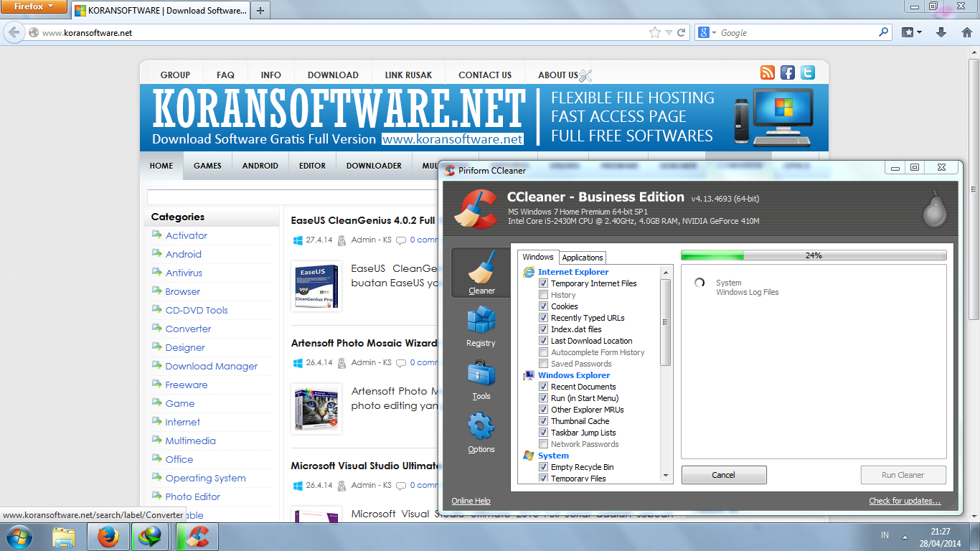980x551 pixels.
Task: Switch to CCleaner in the taskbar
Action: [x=197, y=537]
